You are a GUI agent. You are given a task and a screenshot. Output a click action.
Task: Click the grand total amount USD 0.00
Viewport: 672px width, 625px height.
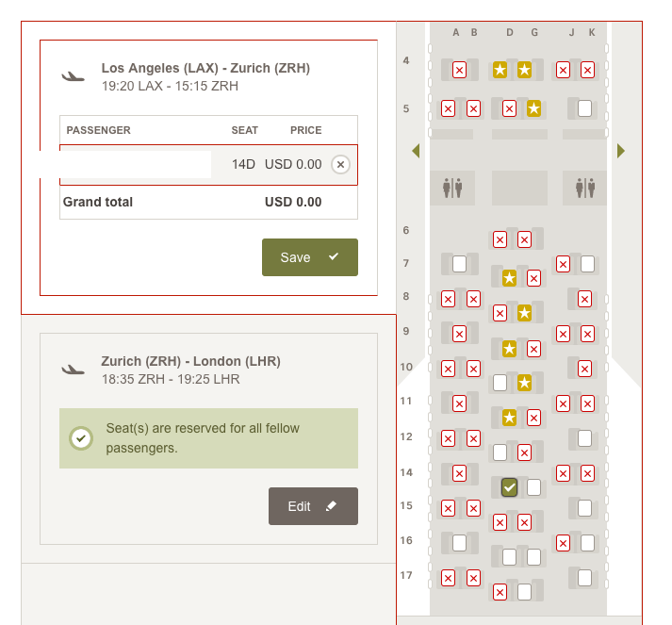coord(293,202)
